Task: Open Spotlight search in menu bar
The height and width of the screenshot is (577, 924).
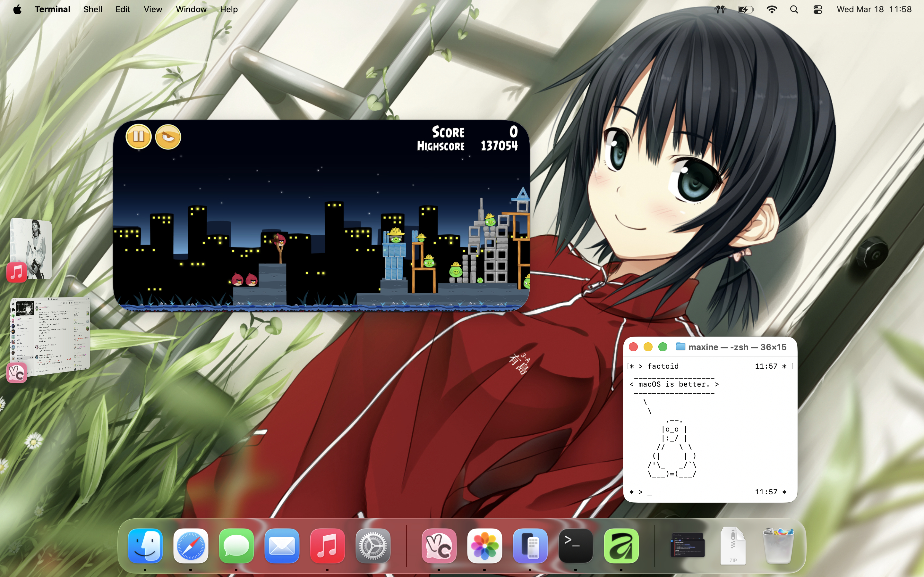Action: point(794,10)
